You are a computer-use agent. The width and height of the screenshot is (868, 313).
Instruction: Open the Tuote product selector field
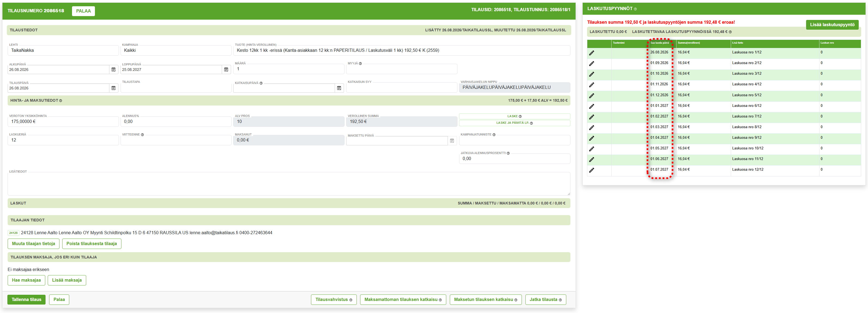[401, 50]
